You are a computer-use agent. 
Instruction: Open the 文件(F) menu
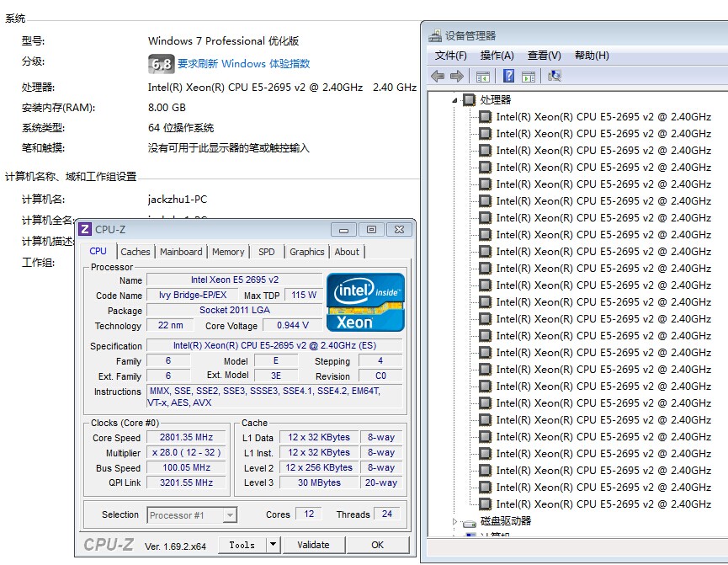pos(450,56)
